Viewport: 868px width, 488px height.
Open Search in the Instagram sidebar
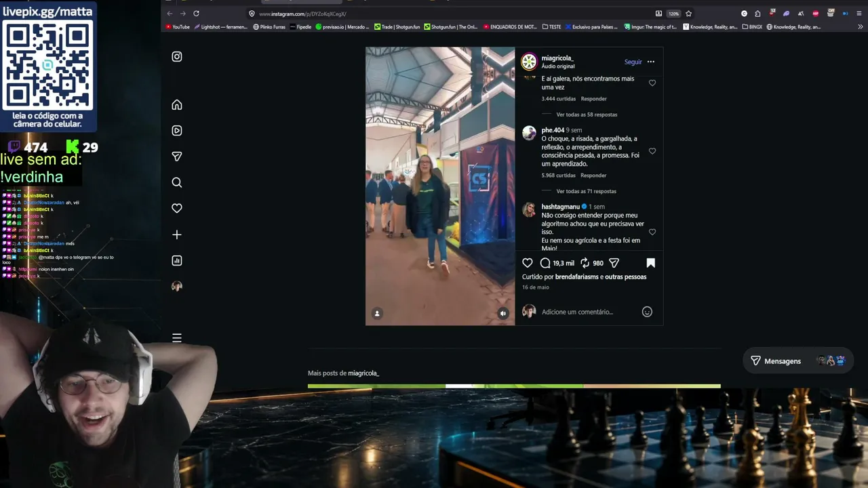(x=177, y=182)
